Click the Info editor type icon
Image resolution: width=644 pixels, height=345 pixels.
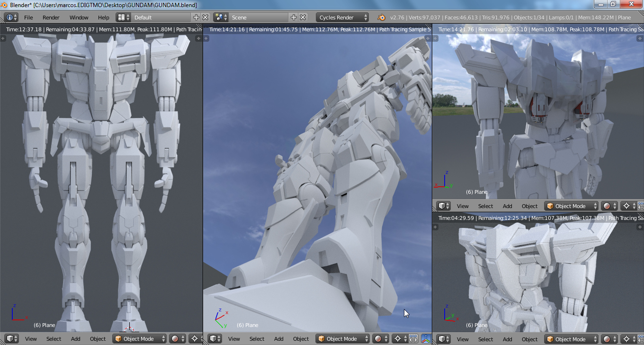(x=9, y=18)
